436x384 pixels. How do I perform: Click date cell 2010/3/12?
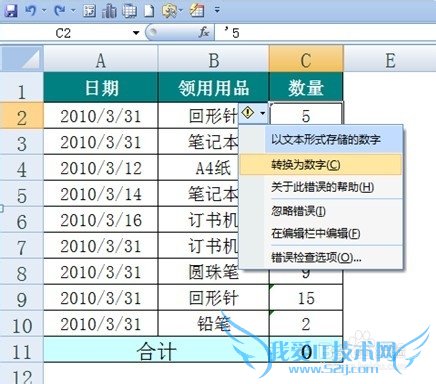(x=101, y=168)
